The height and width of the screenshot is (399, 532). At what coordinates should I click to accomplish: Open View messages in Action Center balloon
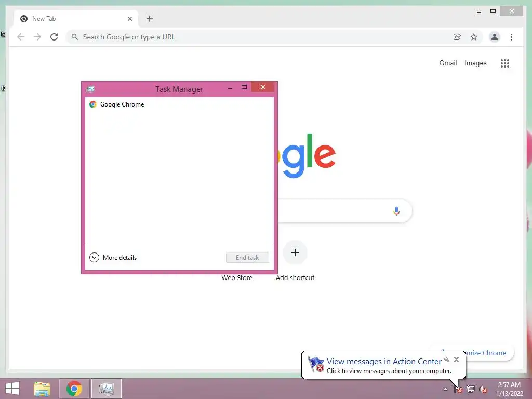384,362
